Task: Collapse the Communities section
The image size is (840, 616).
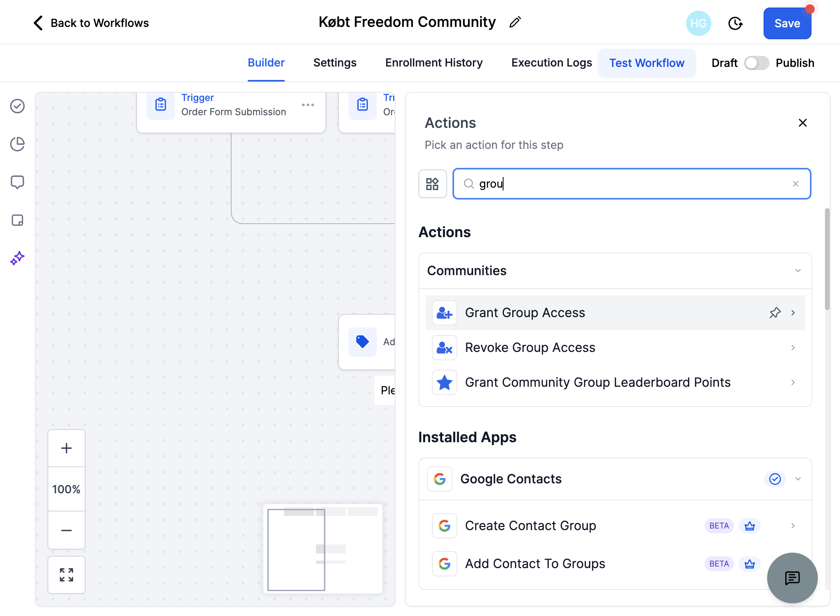Action: tap(798, 271)
